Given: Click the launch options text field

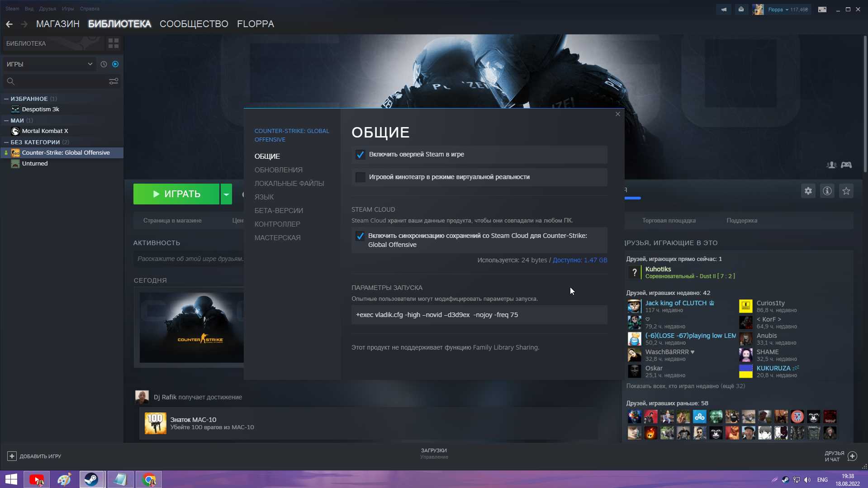Looking at the screenshot, I should tap(479, 315).
